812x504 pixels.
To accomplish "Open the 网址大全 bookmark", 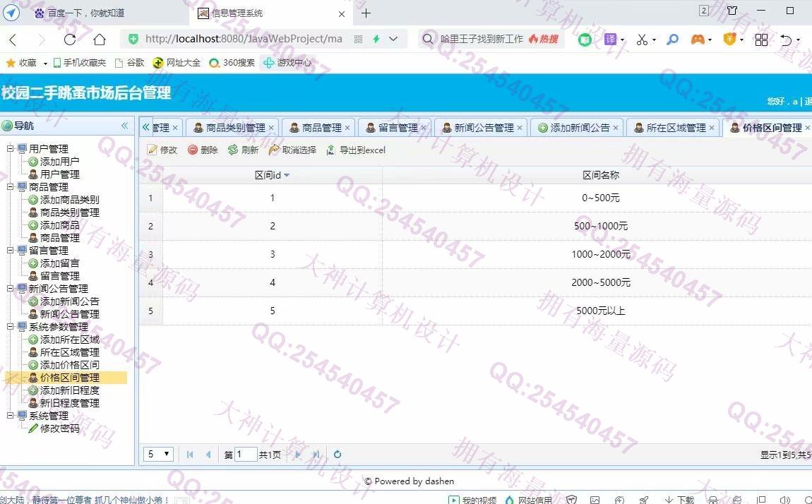I will [177, 63].
